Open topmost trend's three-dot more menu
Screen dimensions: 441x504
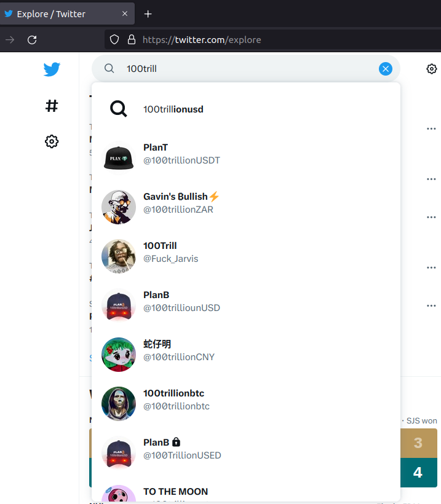pyautogui.click(x=431, y=129)
